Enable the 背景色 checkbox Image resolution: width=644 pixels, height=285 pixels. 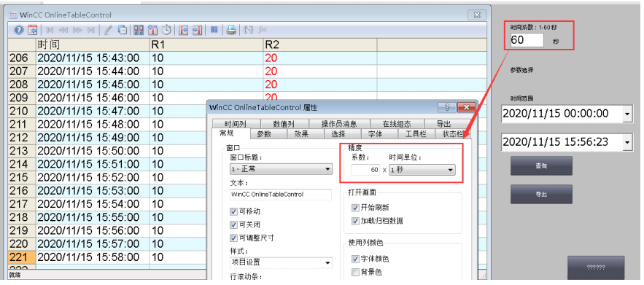click(x=356, y=272)
